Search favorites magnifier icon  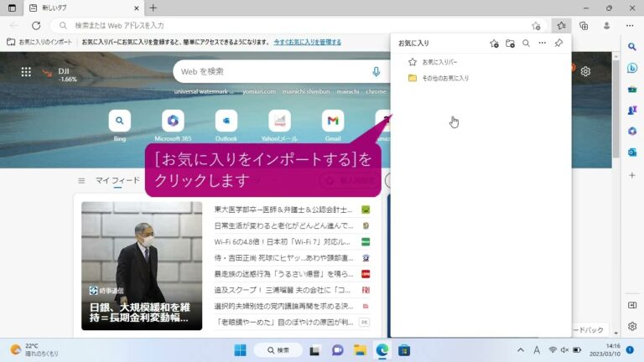(526, 43)
